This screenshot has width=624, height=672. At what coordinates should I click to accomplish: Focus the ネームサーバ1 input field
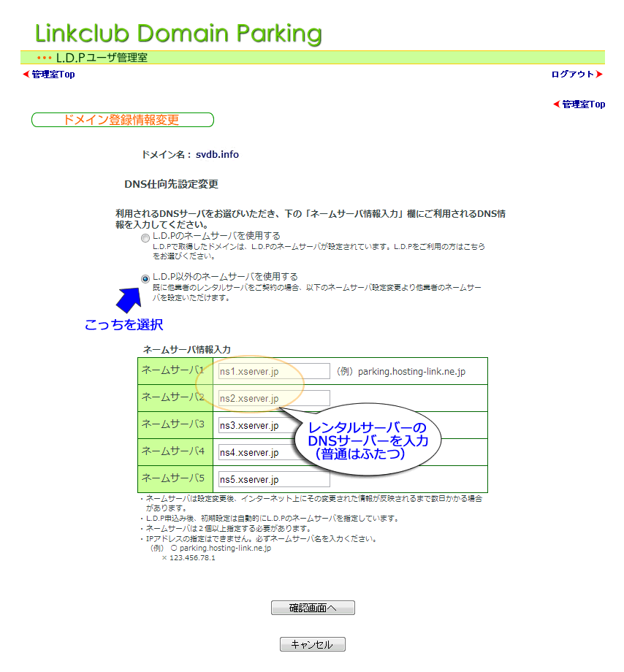(x=274, y=371)
